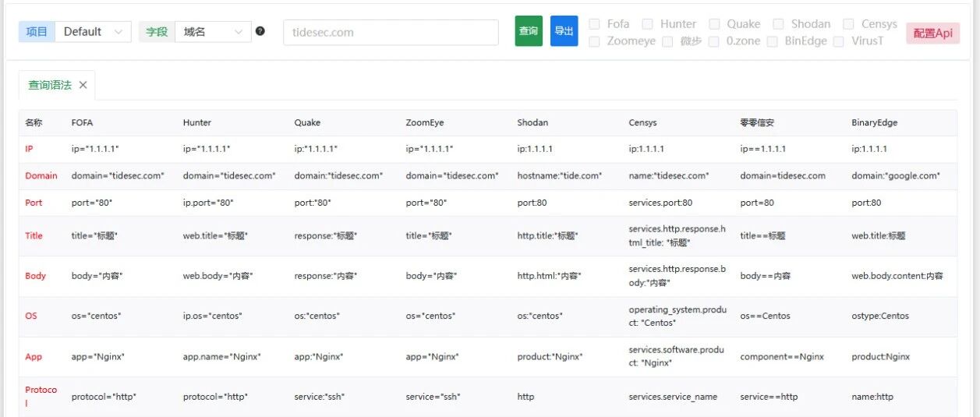
Task: Click the red OS row label
Action: [x=31, y=316]
